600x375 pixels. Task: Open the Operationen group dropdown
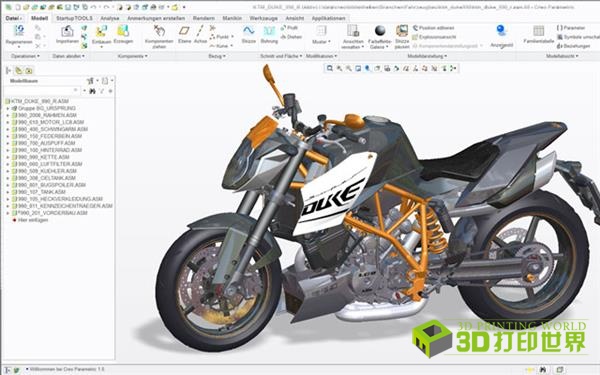coord(25,56)
